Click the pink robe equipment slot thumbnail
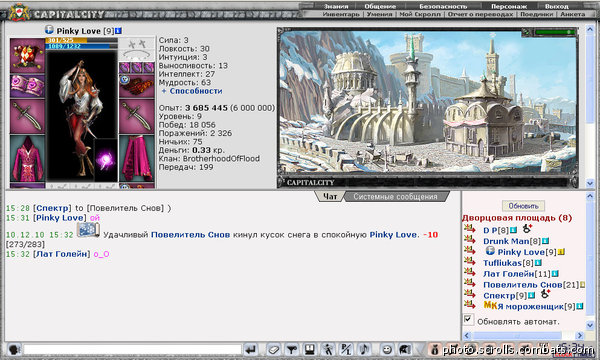The height and width of the screenshot is (360, 600). tap(27, 158)
